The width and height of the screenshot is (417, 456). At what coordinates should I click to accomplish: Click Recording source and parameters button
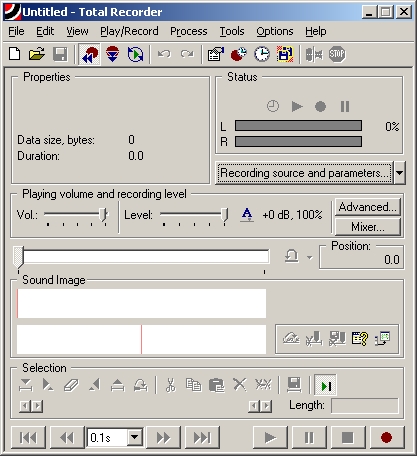coord(304,173)
